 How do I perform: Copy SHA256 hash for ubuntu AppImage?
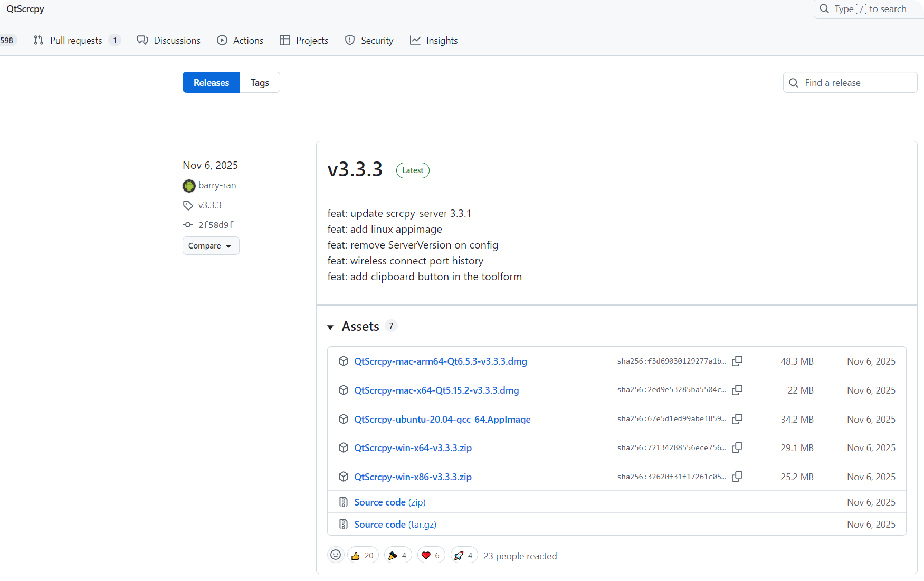737,419
